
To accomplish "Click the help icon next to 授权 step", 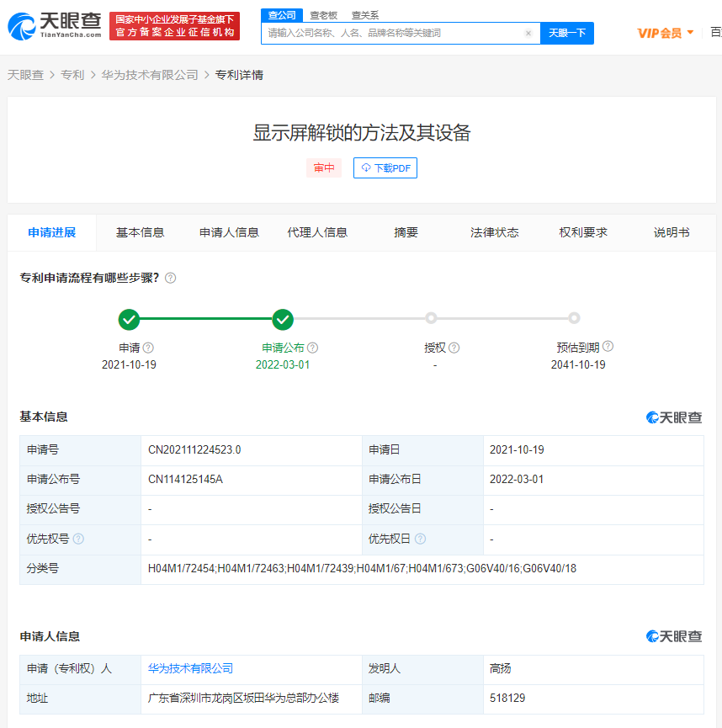I will tap(454, 348).
